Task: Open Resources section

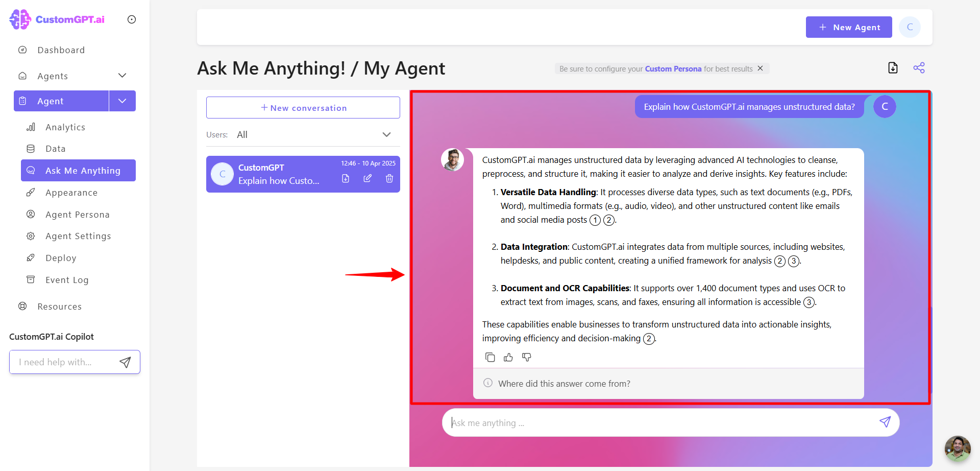Action: pyautogui.click(x=59, y=307)
